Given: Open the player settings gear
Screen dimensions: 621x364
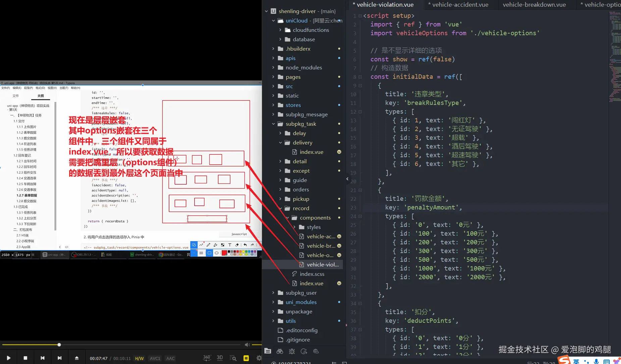Looking at the screenshot, I should click(x=259, y=358).
